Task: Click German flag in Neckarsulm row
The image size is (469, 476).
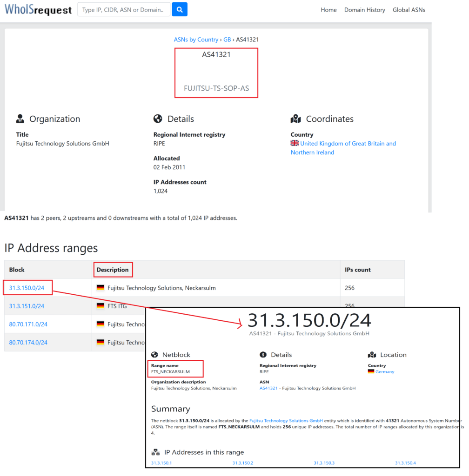Action: coord(100,287)
